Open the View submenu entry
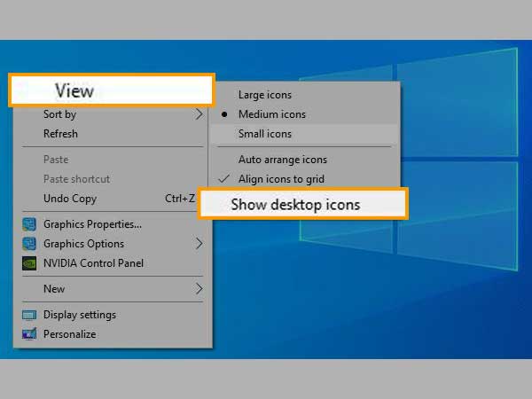This screenshot has height=399, width=532. click(112, 90)
